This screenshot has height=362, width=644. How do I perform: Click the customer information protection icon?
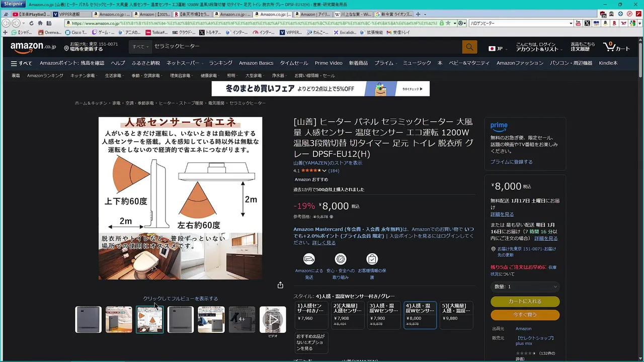click(372, 259)
